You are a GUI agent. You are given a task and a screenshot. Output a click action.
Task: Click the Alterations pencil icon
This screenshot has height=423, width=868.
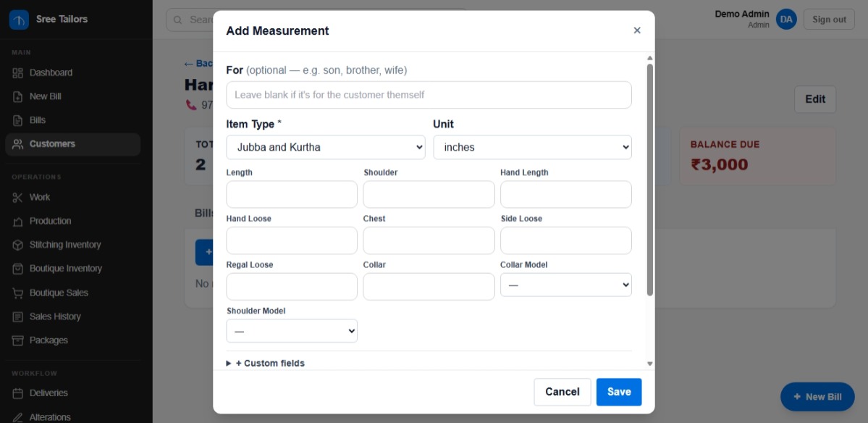click(17, 417)
